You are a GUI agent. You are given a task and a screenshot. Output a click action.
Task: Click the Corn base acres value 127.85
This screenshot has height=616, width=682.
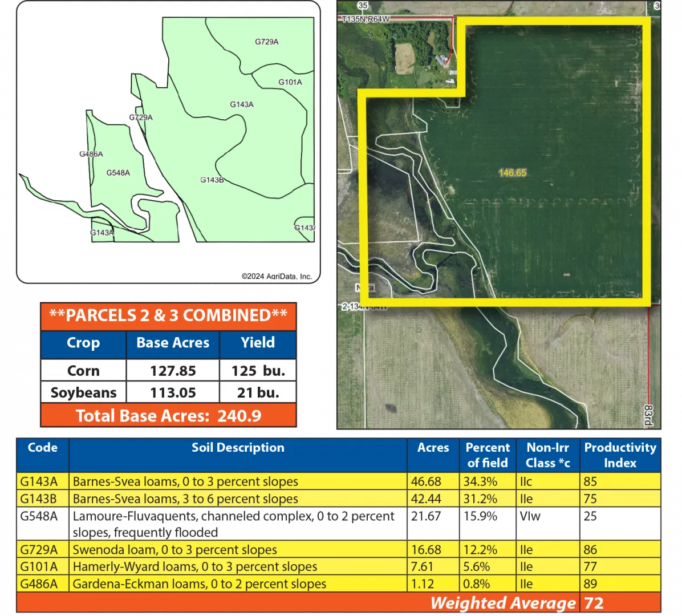coord(173,371)
